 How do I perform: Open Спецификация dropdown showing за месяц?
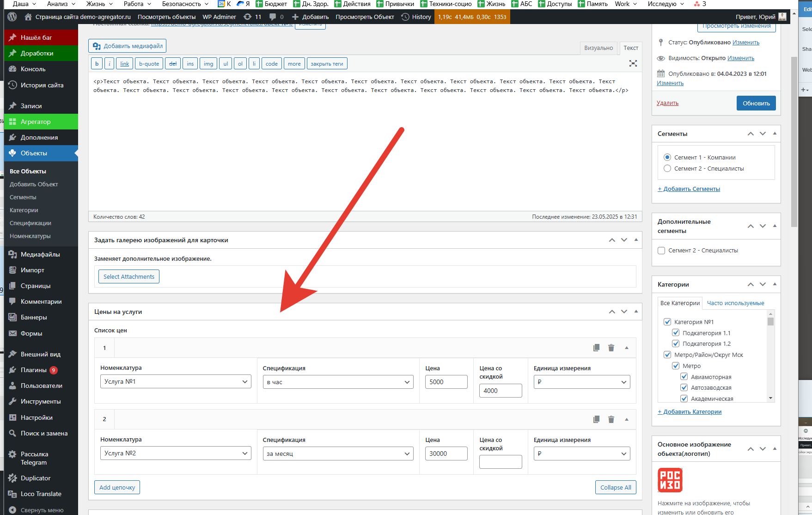338,454
